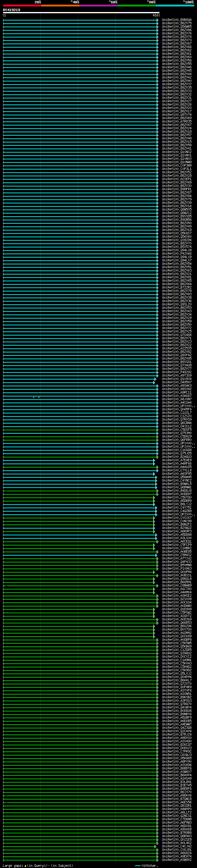Click the Large gaps legend text

38,865
